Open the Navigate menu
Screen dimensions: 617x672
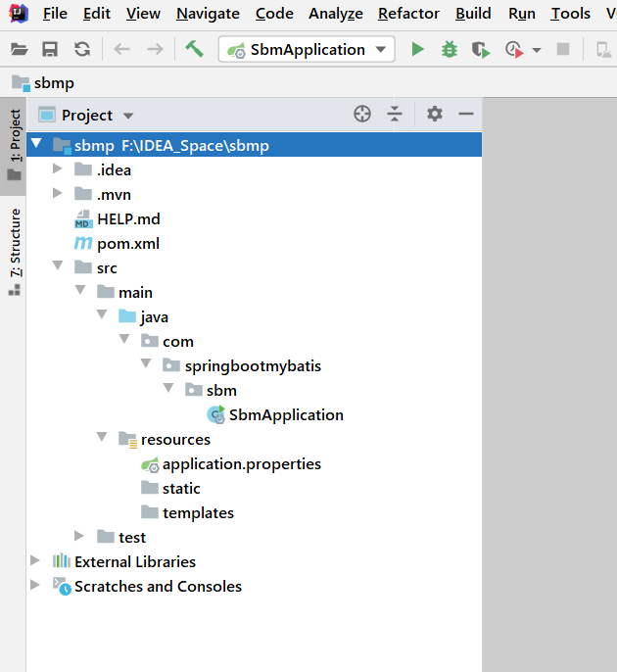click(x=208, y=14)
